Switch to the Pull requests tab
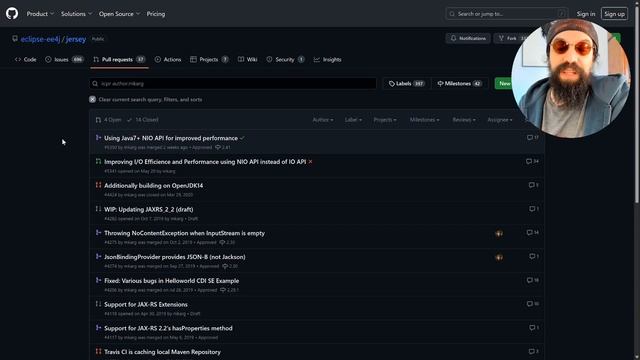Viewport: 640px width, 360px height. point(119,60)
